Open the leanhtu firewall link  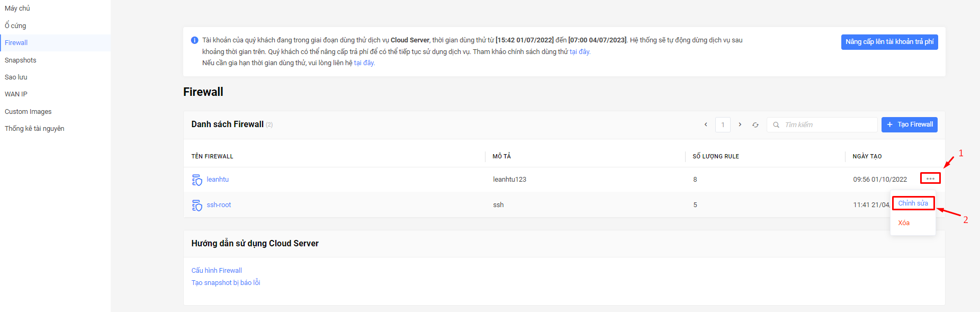(218, 180)
